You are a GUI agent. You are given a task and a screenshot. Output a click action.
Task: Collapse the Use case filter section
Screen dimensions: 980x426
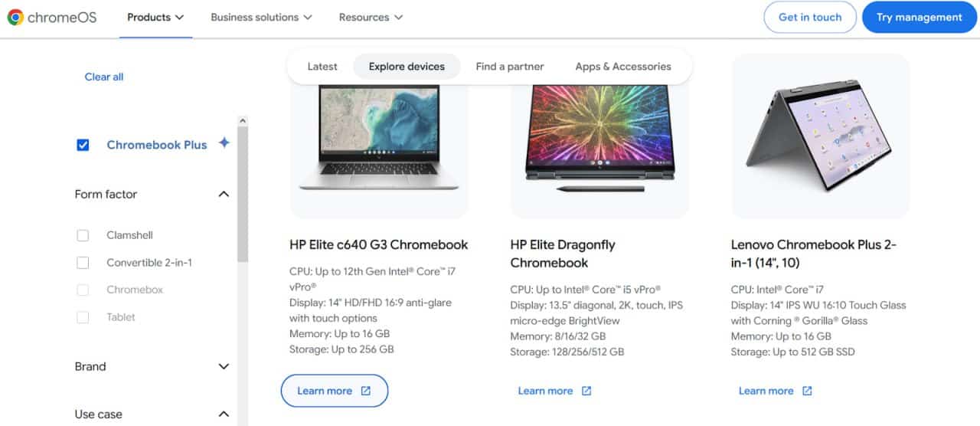(224, 415)
